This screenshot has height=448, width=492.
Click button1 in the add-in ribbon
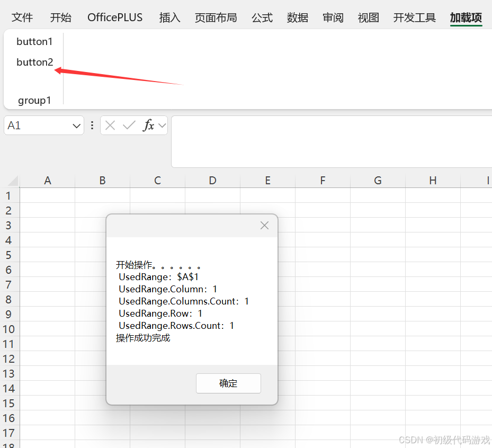tap(34, 41)
